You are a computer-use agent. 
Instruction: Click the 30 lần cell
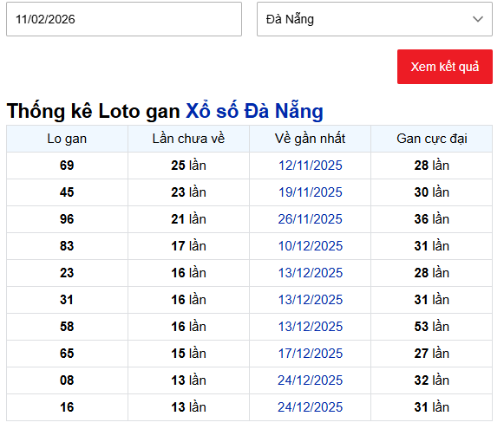point(432,192)
